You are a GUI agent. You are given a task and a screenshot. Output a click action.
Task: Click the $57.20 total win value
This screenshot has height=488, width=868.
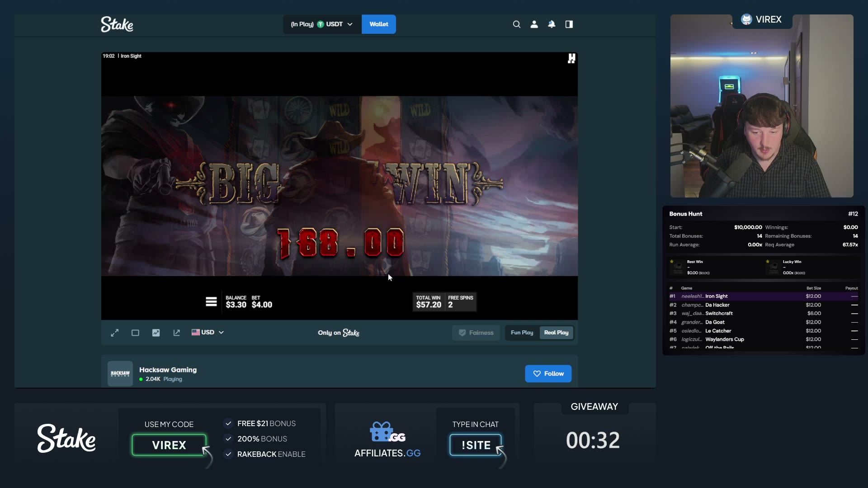(429, 305)
